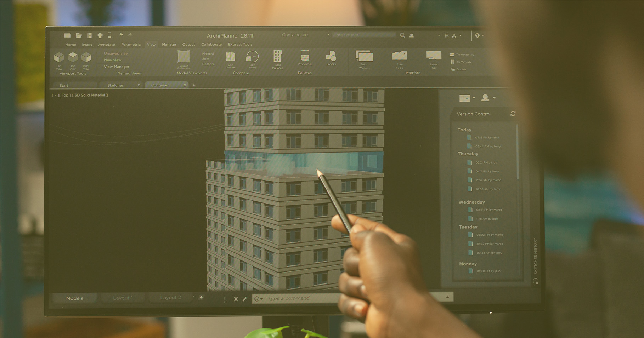Switch to the Layout 1 tab

[123, 298]
